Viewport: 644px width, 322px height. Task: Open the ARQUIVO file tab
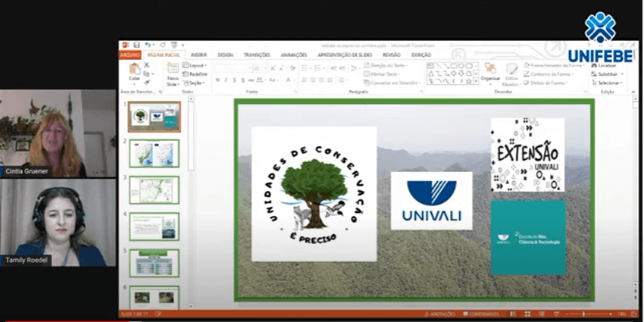(x=130, y=55)
